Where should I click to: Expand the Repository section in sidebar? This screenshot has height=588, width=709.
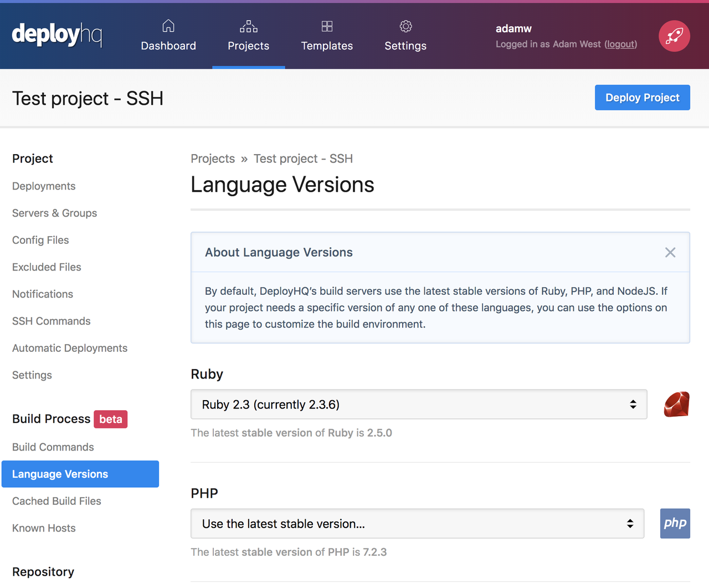coord(43,572)
